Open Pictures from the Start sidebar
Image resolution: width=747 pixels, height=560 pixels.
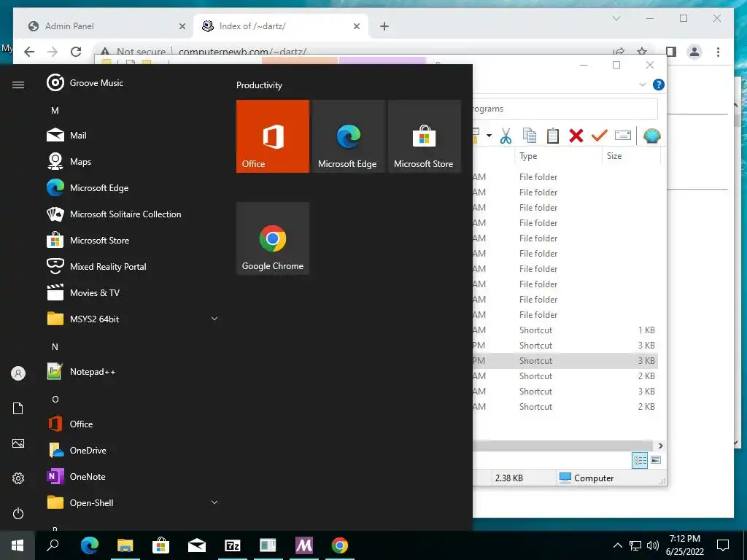click(18, 443)
